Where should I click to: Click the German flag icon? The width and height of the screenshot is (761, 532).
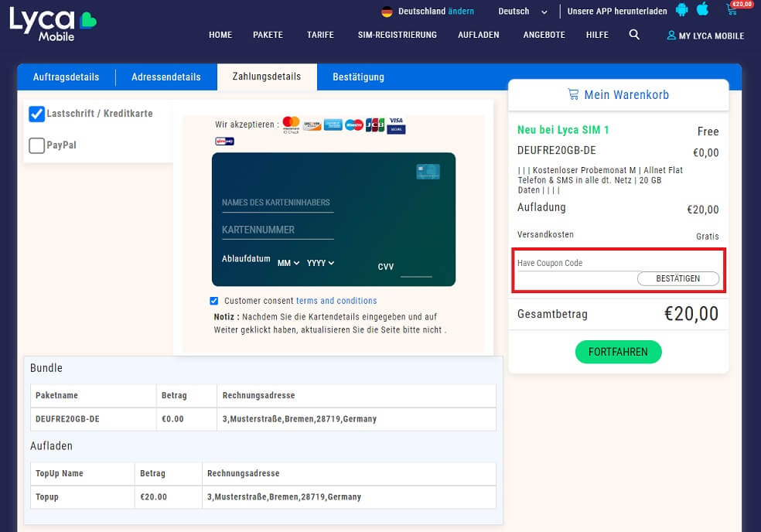pos(387,12)
